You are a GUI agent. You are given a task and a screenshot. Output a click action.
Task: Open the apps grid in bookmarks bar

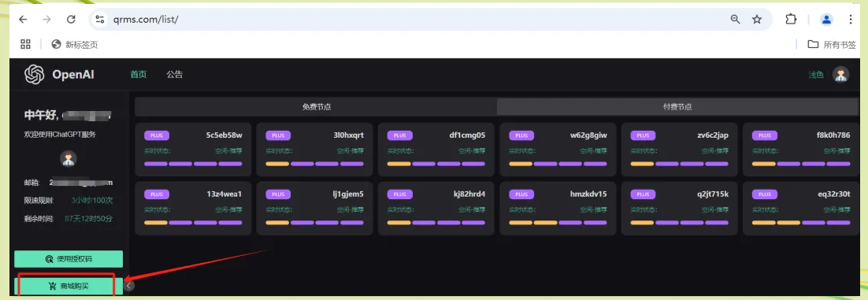click(x=25, y=44)
